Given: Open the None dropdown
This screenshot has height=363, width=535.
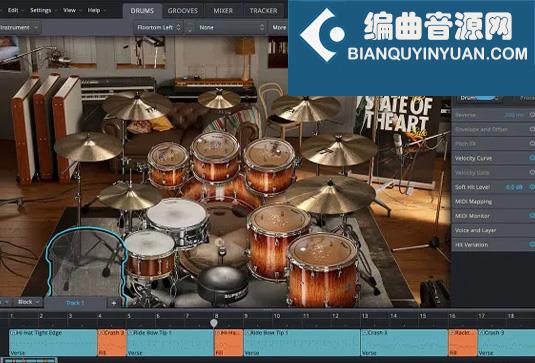Looking at the screenshot, I should click(231, 28).
